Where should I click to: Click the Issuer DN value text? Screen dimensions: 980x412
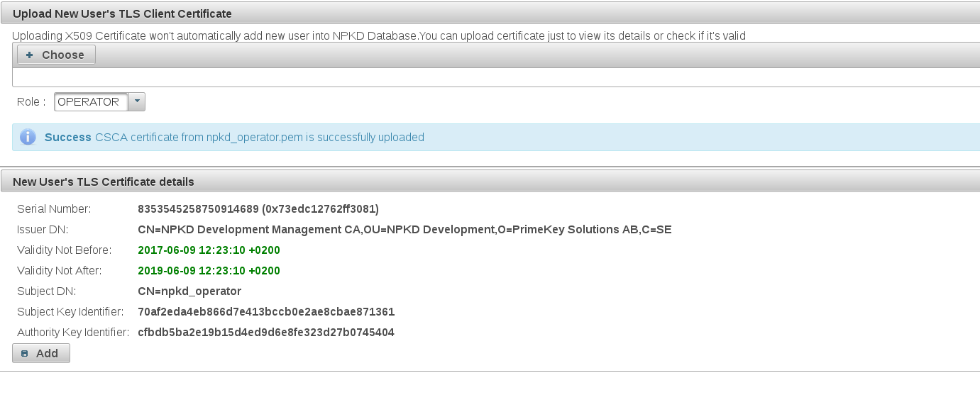(x=404, y=230)
